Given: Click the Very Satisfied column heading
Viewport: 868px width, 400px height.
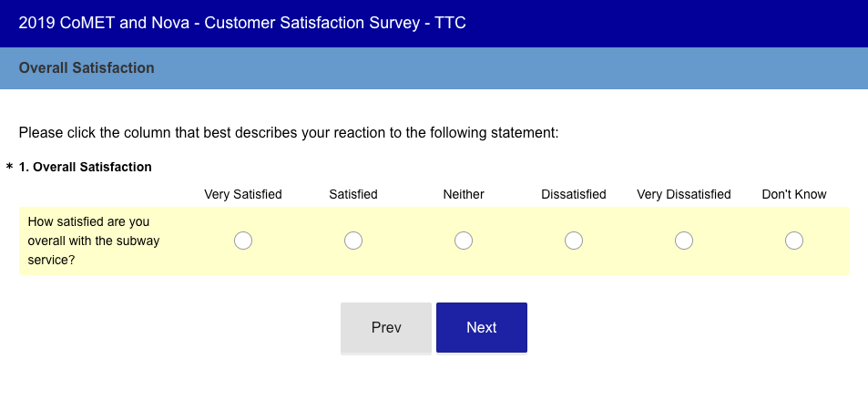Looking at the screenshot, I should pyautogui.click(x=243, y=194).
